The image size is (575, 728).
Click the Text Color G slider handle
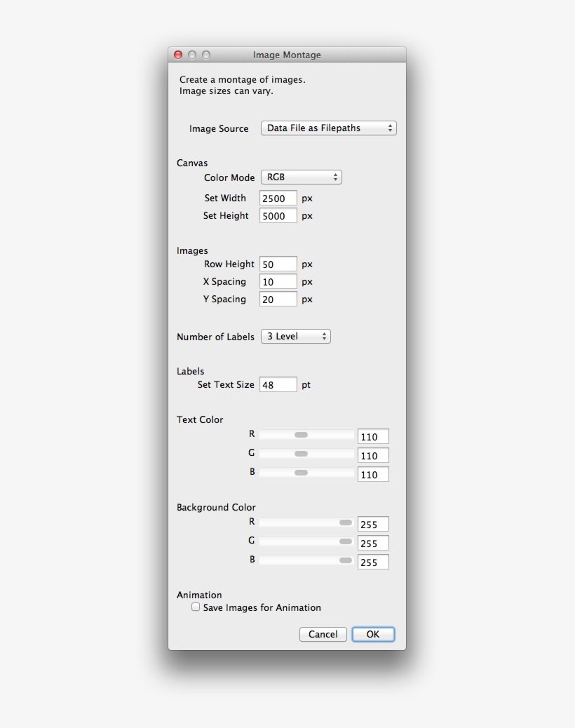(302, 454)
